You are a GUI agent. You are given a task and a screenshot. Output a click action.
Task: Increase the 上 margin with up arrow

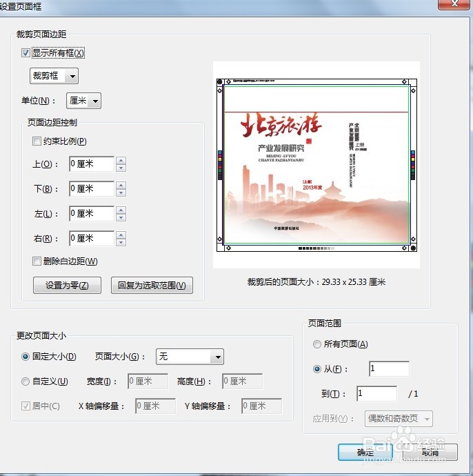pos(121,161)
